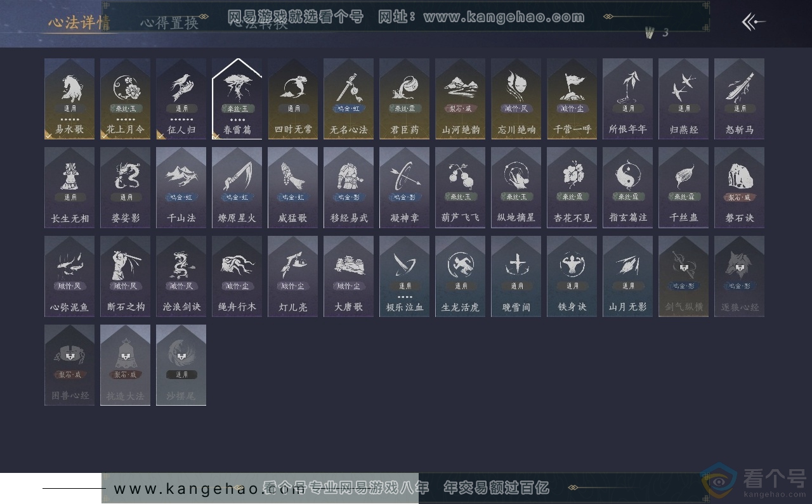This screenshot has height=504, width=812.
Task: Pick the 威猛歌 card
Action: pyautogui.click(x=293, y=188)
